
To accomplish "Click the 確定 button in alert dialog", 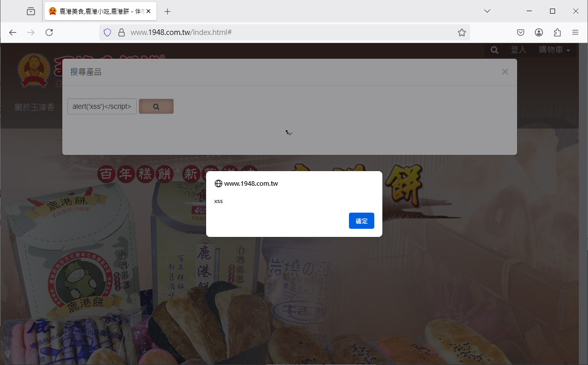I will coord(361,221).
